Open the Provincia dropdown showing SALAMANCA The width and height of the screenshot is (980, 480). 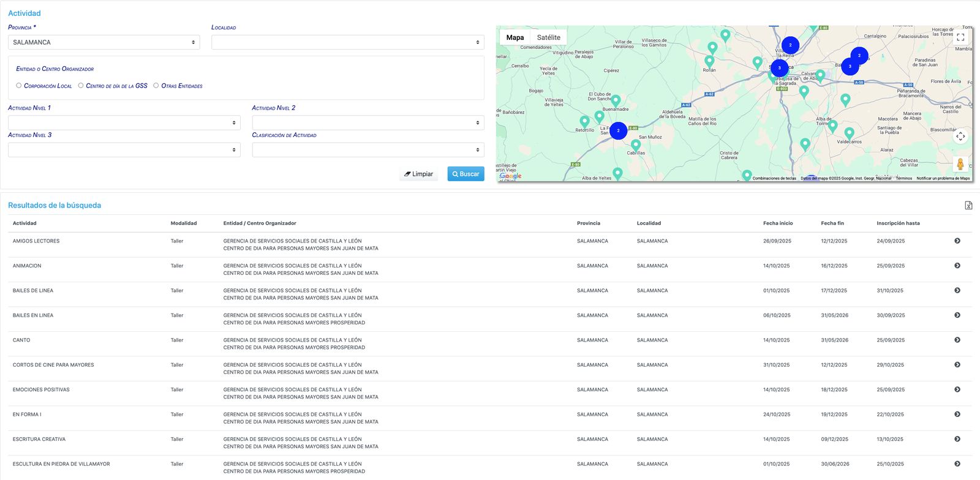pos(104,42)
